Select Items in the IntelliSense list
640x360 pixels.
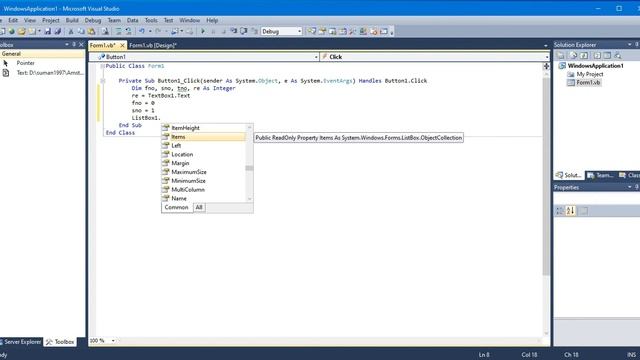(204, 137)
